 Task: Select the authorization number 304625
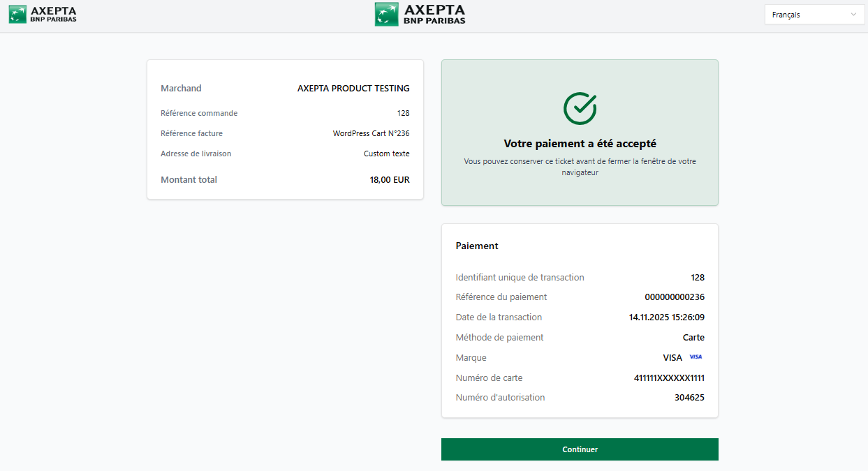pos(689,398)
